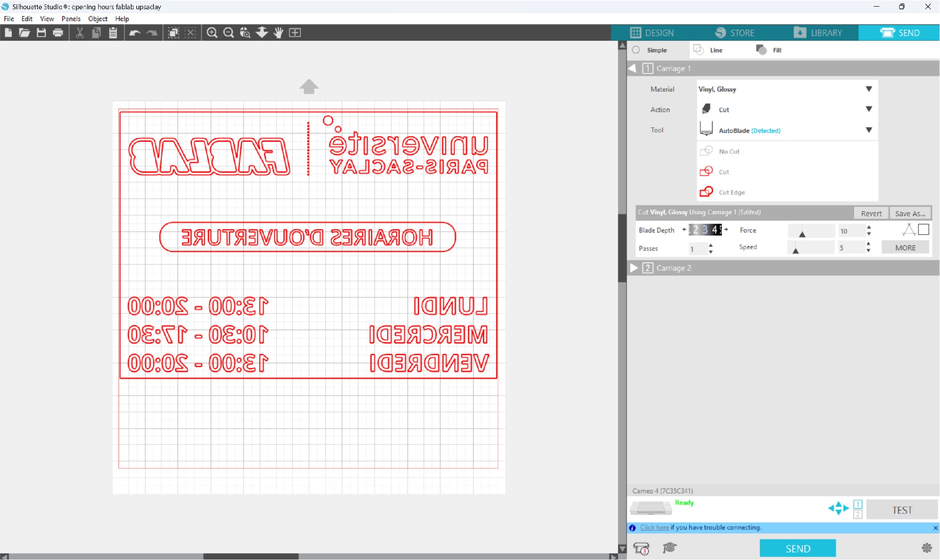The image size is (940, 560).
Task: Open the Object menu
Action: click(97, 19)
